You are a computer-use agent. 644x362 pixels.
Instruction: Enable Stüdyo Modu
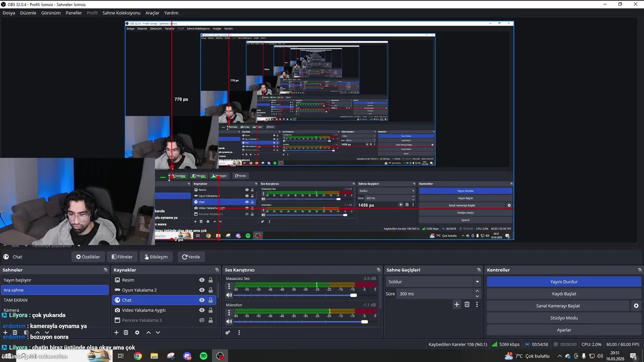pos(563,318)
